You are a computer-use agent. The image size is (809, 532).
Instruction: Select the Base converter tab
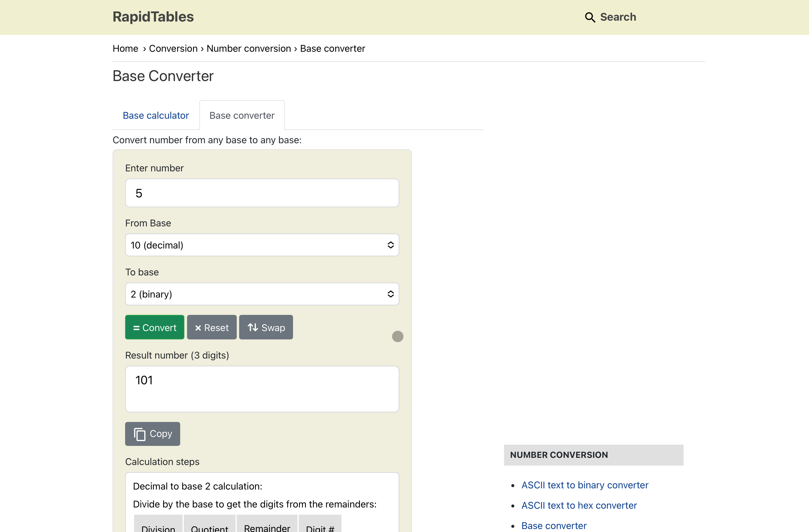point(242,115)
